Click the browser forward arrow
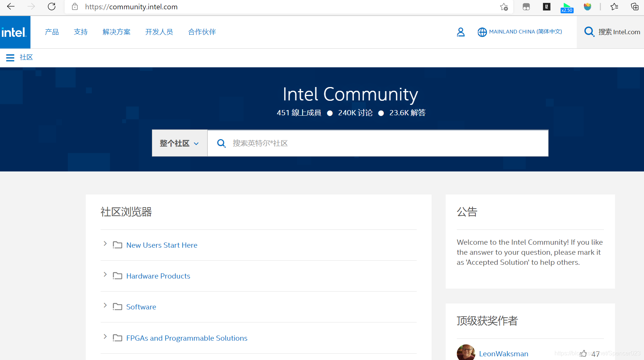The width and height of the screenshot is (644, 360). [x=31, y=6]
